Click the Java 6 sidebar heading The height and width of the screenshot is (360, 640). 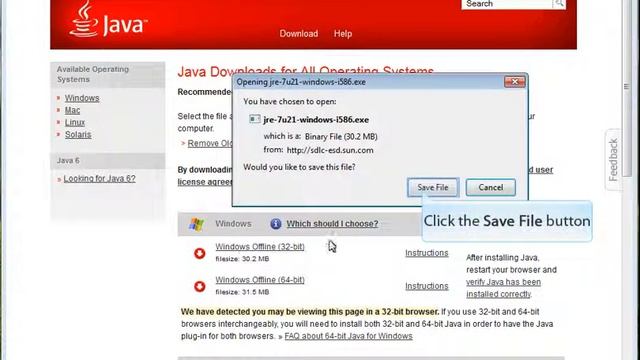(x=68, y=160)
